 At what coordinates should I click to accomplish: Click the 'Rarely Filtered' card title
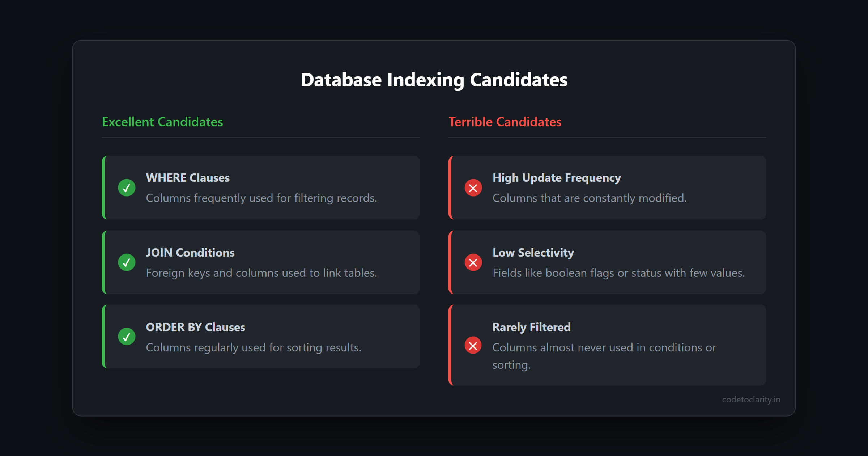[532, 327]
